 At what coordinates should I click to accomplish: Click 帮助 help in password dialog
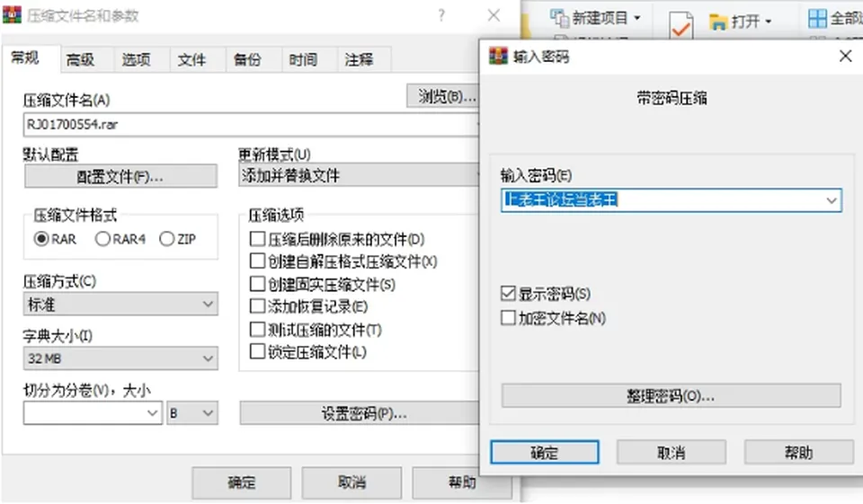[798, 452]
